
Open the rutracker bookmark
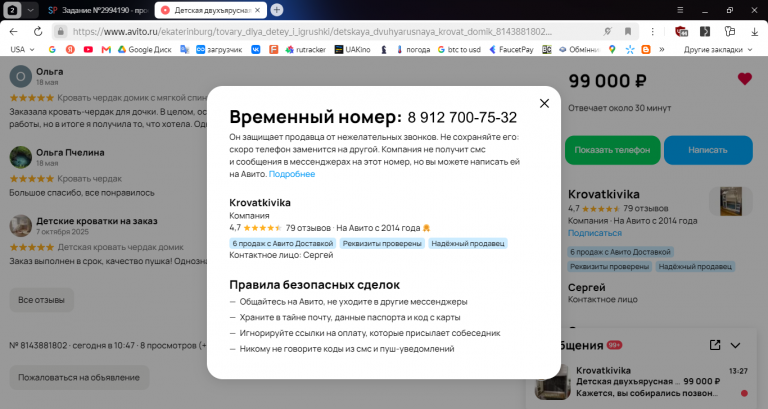[x=306, y=49]
